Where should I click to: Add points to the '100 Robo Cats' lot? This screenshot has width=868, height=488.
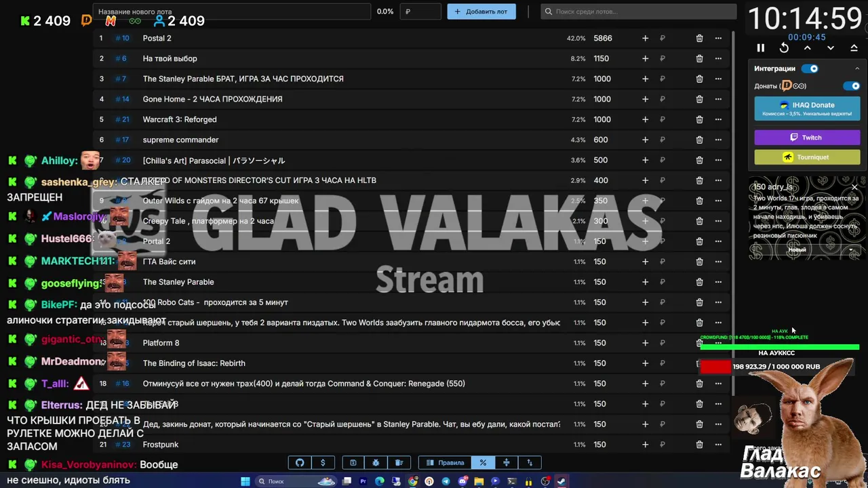[x=645, y=302]
